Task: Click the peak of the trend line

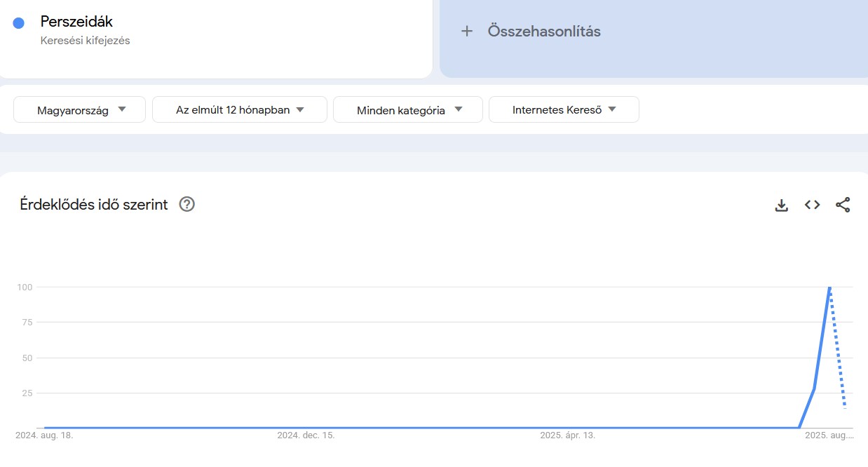Action: tap(829, 287)
